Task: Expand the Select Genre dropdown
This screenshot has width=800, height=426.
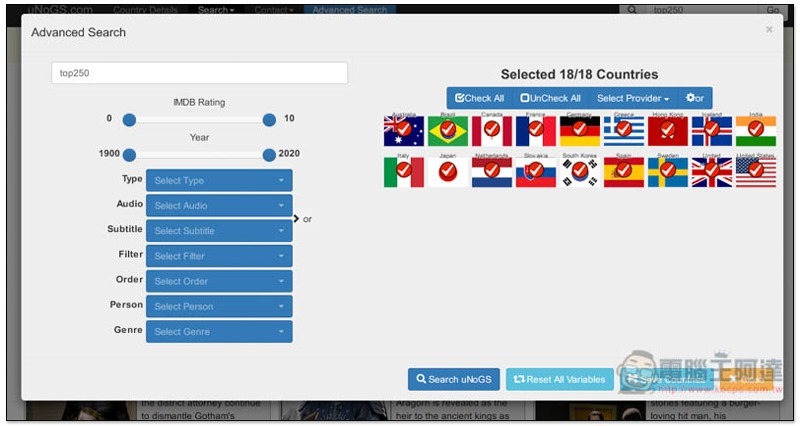Action: coord(219,331)
